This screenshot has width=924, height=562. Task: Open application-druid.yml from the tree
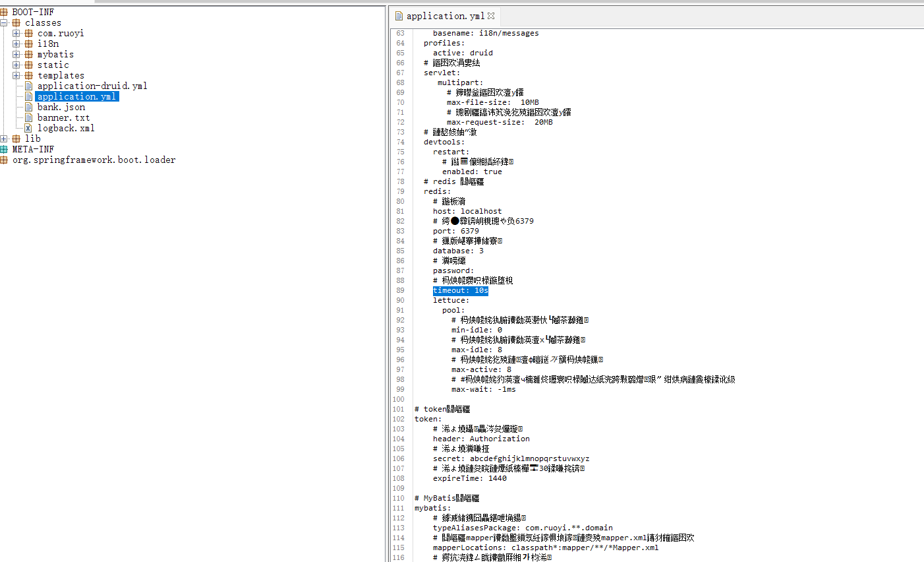(92, 86)
